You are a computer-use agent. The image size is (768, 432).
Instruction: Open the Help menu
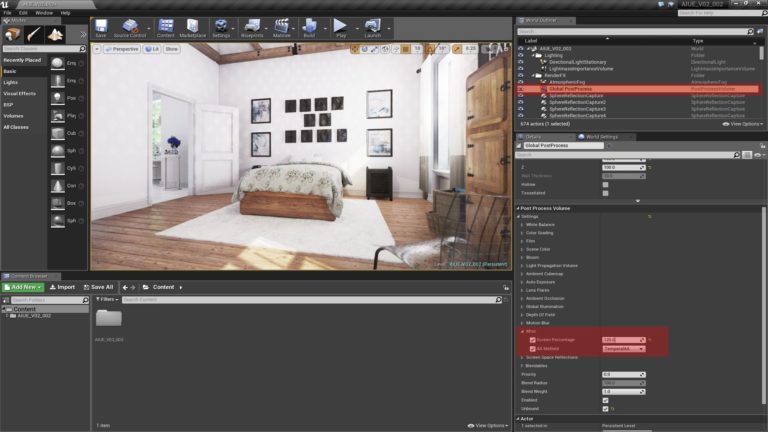click(65, 13)
